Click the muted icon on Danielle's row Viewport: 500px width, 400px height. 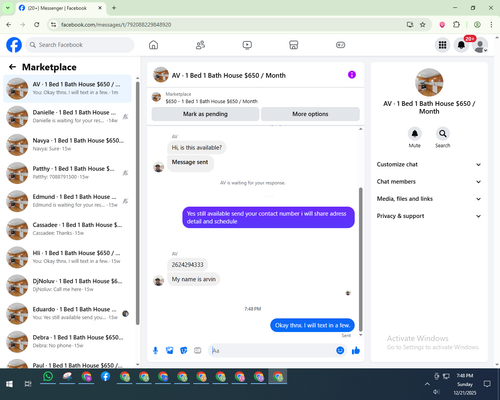tap(125, 117)
